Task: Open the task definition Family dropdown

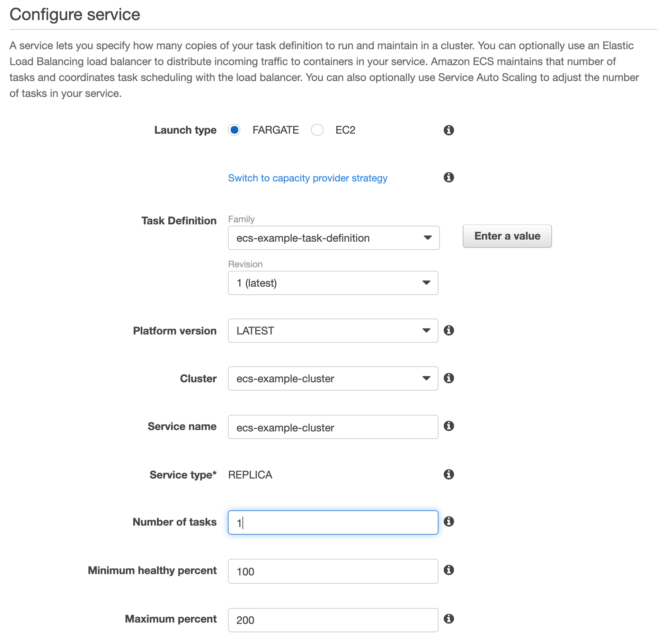Action: (x=333, y=238)
